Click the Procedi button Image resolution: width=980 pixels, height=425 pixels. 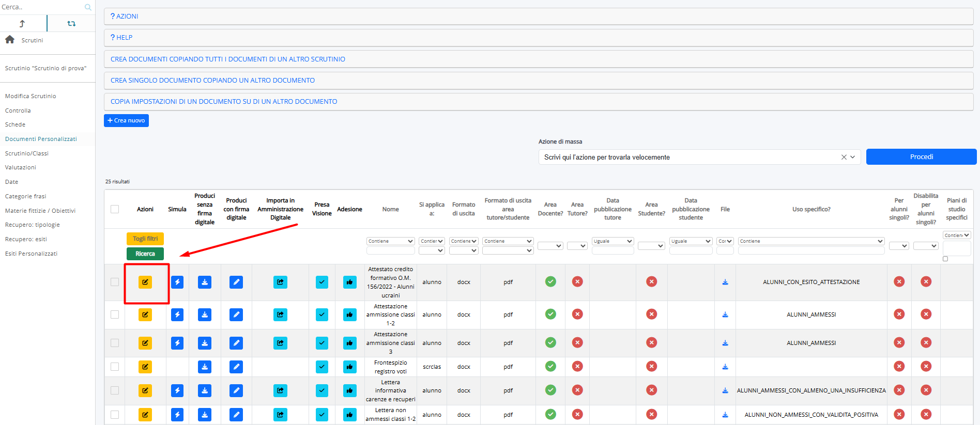[x=921, y=157]
